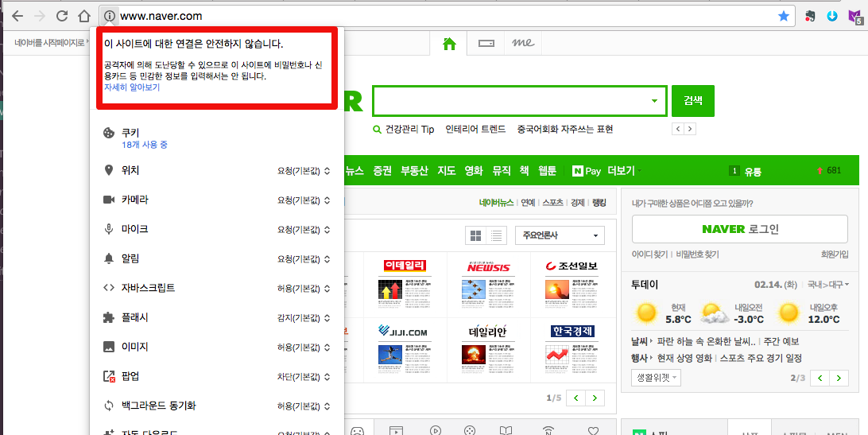Go to next press page near 1/5
Screen dimensions: 868x435
pos(595,398)
